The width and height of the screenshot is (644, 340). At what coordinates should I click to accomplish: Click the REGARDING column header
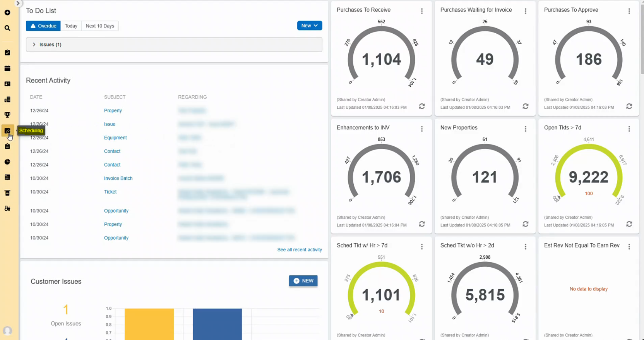coord(192,97)
